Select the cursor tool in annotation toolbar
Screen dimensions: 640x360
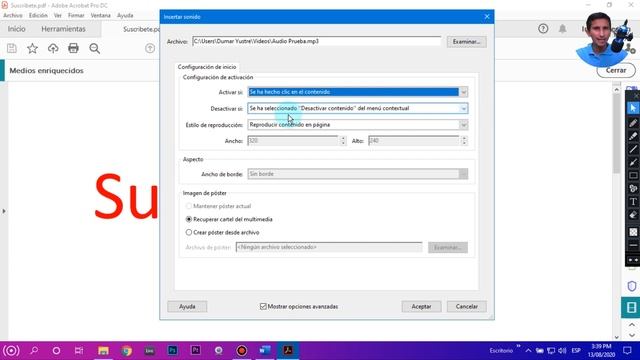tap(633, 108)
